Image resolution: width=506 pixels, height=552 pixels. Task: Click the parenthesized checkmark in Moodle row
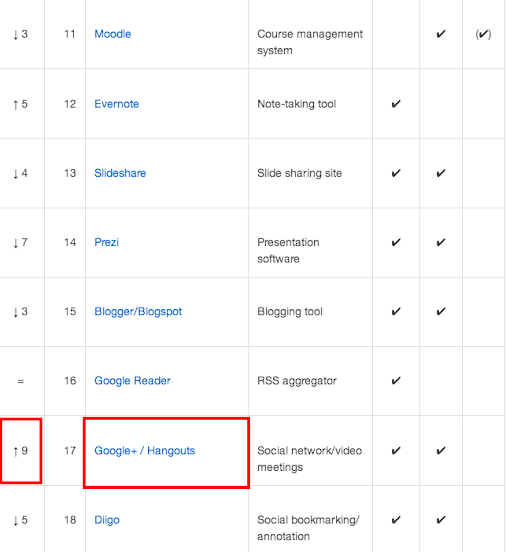(483, 34)
